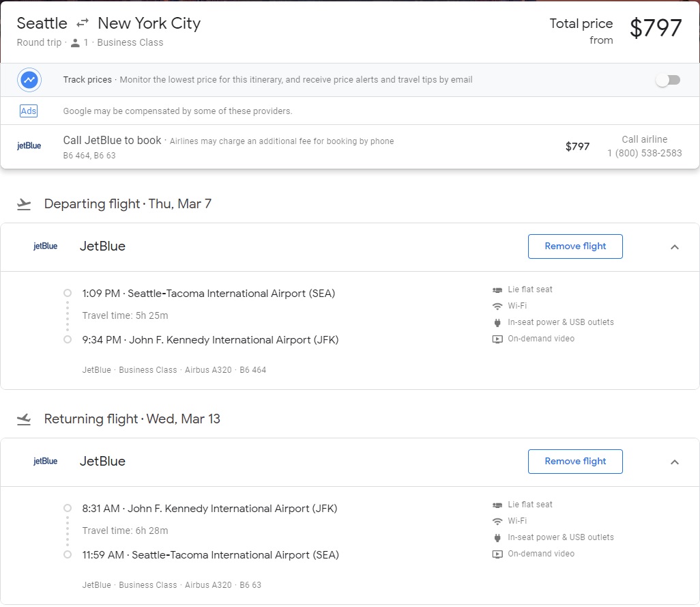Click the departing flight airplane icon

coord(25,204)
